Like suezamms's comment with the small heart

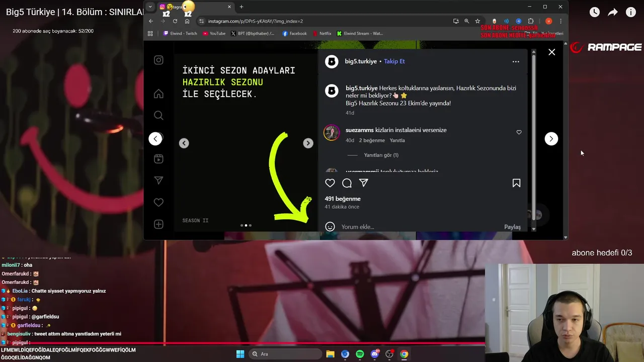(519, 132)
